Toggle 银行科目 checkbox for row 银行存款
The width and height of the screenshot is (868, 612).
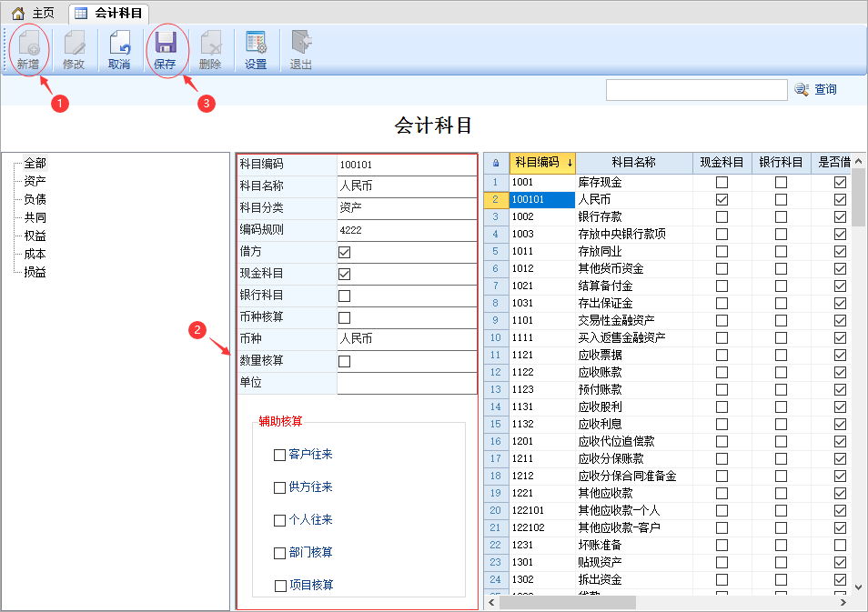point(781,216)
